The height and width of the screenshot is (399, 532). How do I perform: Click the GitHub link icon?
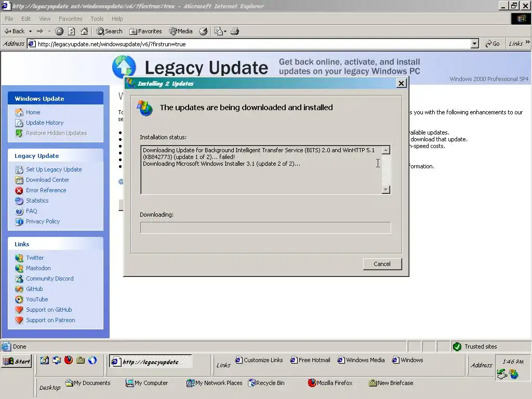pyautogui.click(x=19, y=289)
